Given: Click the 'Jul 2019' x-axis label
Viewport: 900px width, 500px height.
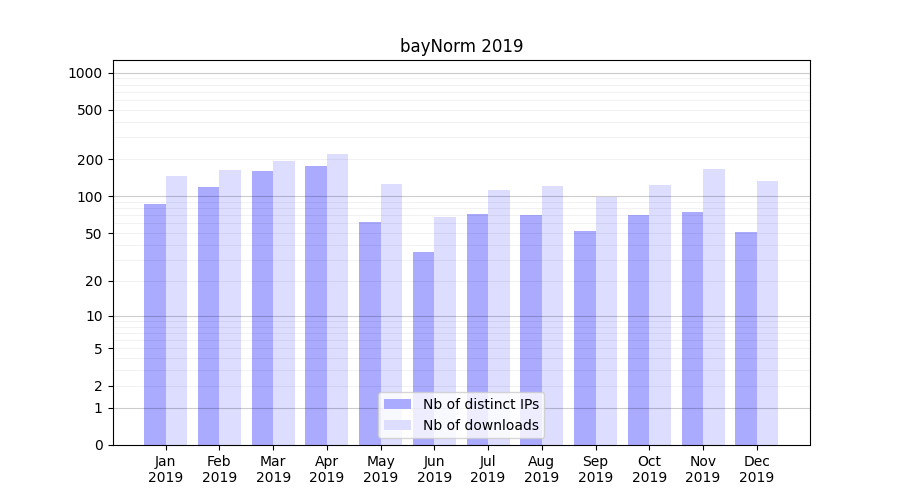Looking at the screenshot, I should [488, 469].
